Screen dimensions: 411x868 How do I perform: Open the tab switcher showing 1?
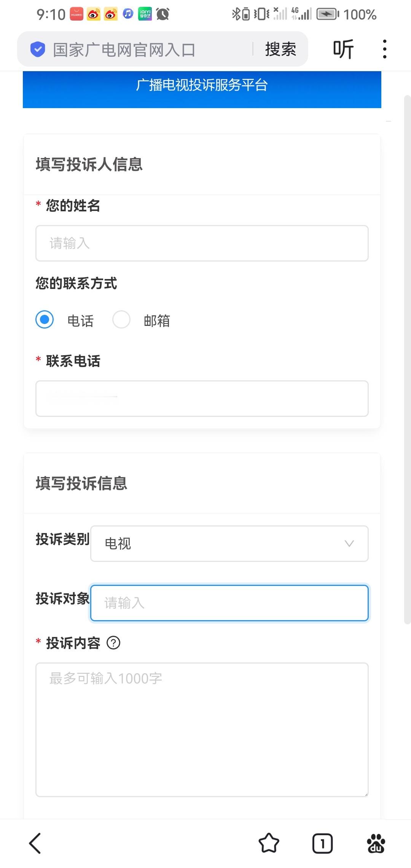[x=322, y=843]
